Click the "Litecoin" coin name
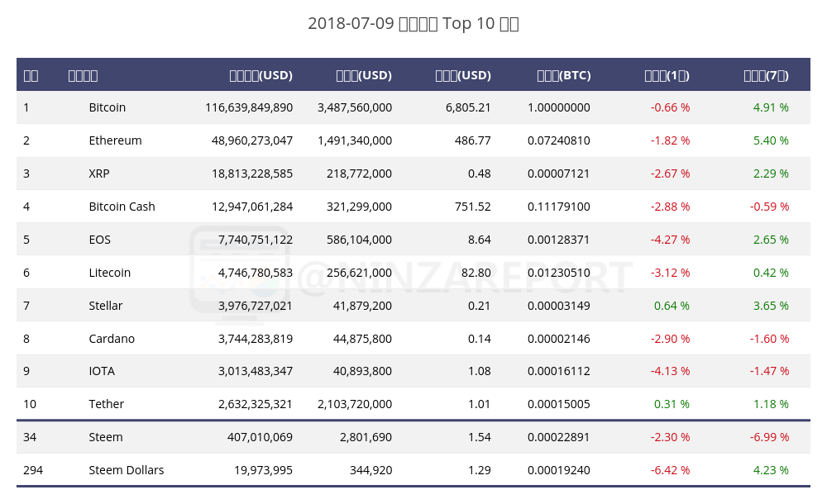The height and width of the screenshot is (504, 827). 110,273
